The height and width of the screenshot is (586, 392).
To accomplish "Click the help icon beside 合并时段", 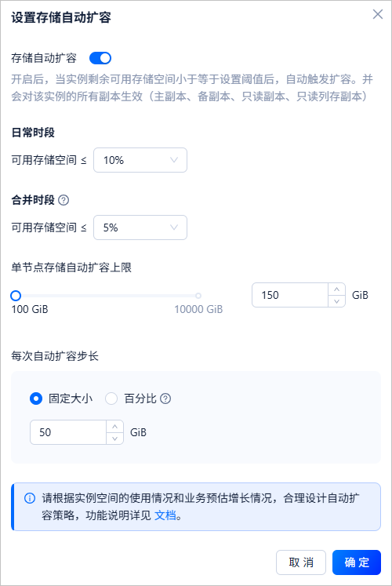I will (x=64, y=200).
